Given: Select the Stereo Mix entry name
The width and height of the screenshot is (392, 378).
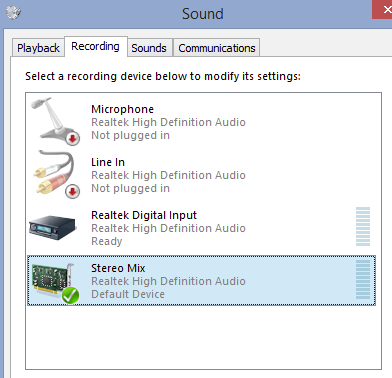Looking at the screenshot, I should [x=118, y=268].
